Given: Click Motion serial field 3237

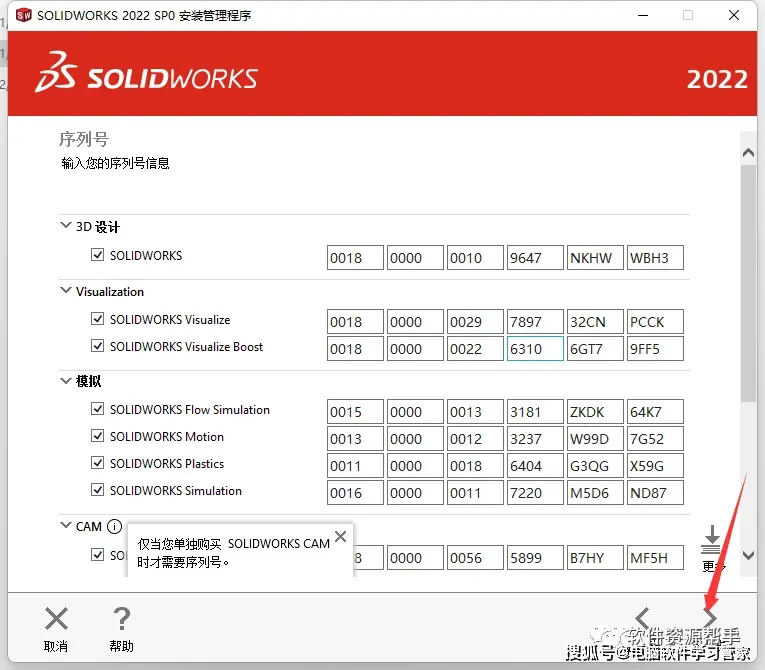Looking at the screenshot, I should (x=535, y=439).
